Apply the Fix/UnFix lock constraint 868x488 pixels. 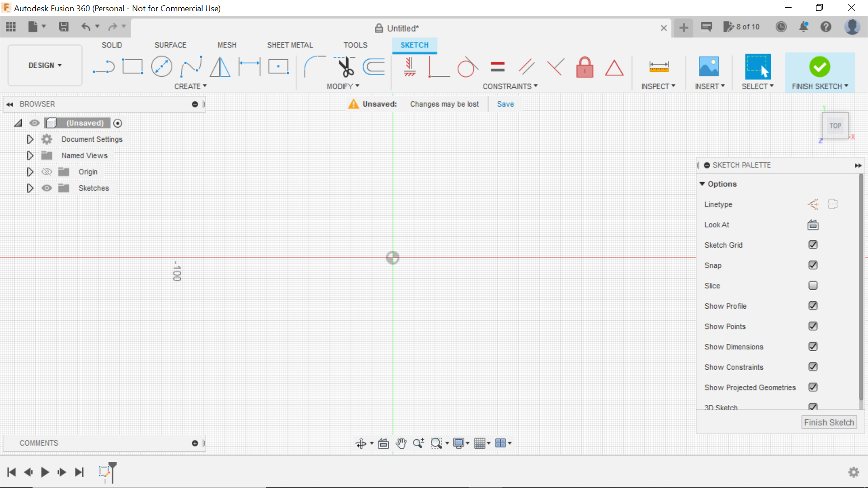coord(585,66)
